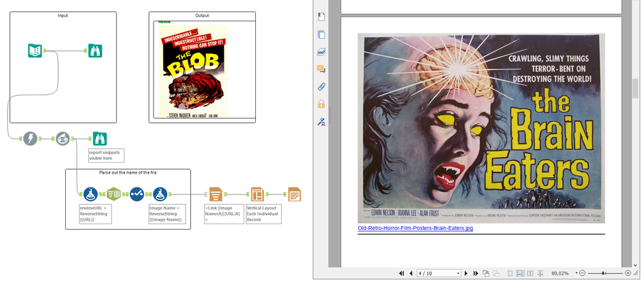Switch to continuous page view

click(x=520, y=274)
